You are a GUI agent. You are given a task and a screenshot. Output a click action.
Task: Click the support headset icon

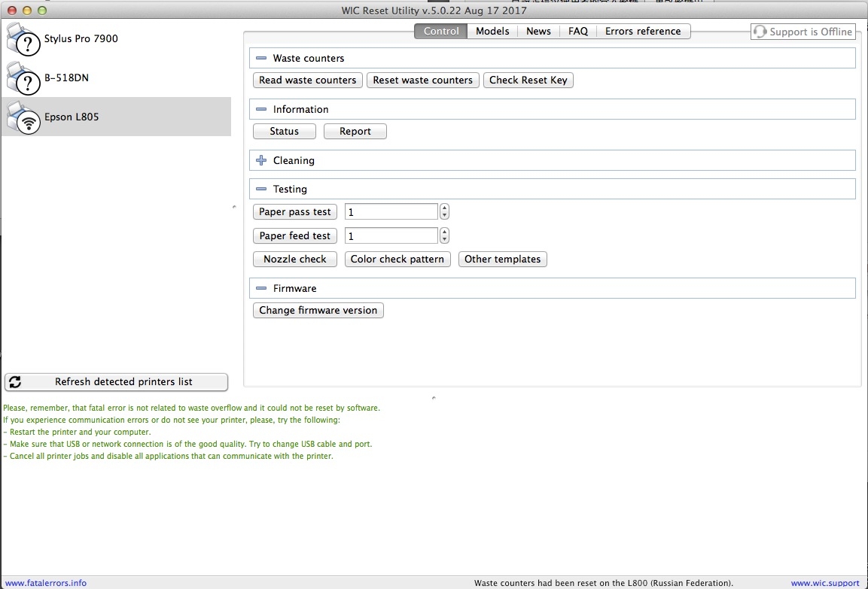tap(760, 32)
